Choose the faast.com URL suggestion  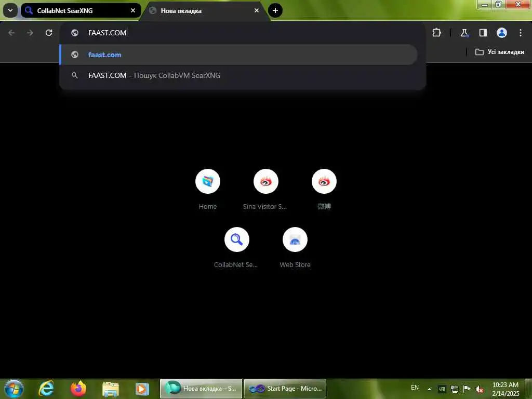[238, 55]
